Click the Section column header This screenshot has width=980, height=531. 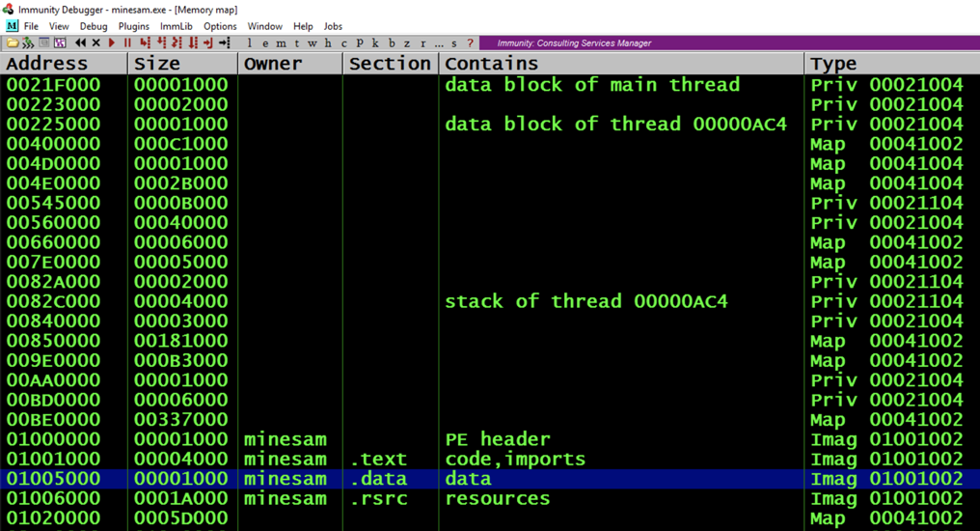[x=391, y=64]
